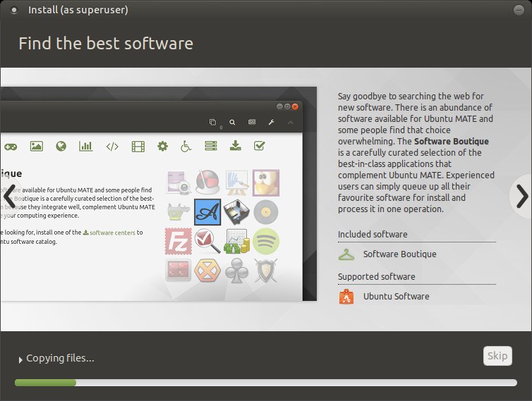Image resolution: width=532 pixels, height=401 pixels.
Task: Open the checkmark fixes category icon
Action: (x=260, y=146)
